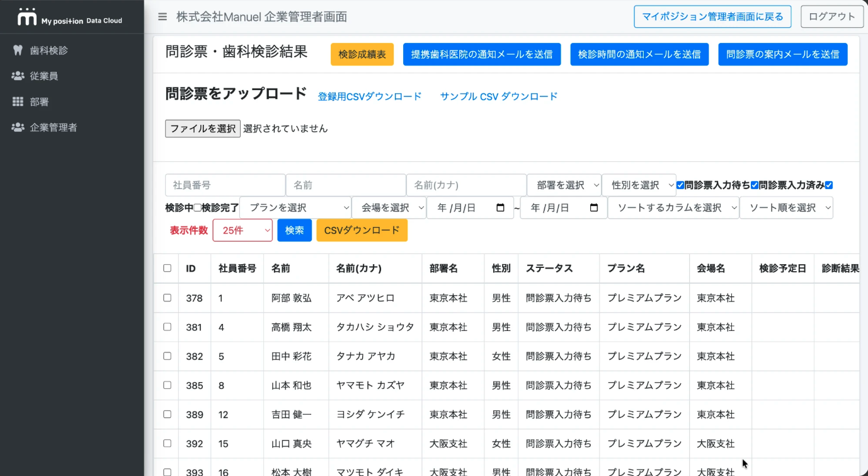Open the ソートするカラムを選択 dropdown
The image size is (868, 476).
tap(673, 207)
